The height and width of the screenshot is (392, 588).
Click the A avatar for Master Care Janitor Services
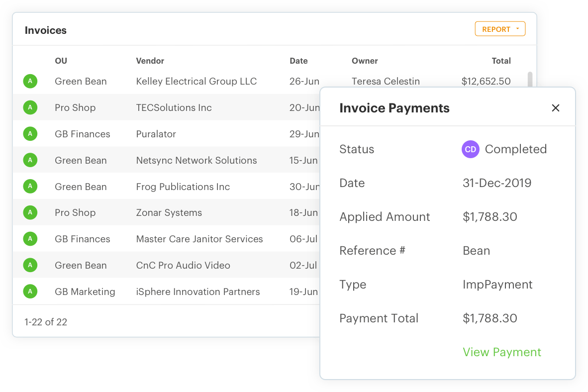coord(30,239)
